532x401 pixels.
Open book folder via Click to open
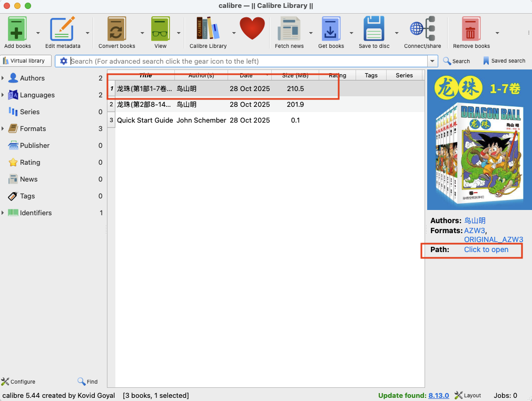pos(486,249)
